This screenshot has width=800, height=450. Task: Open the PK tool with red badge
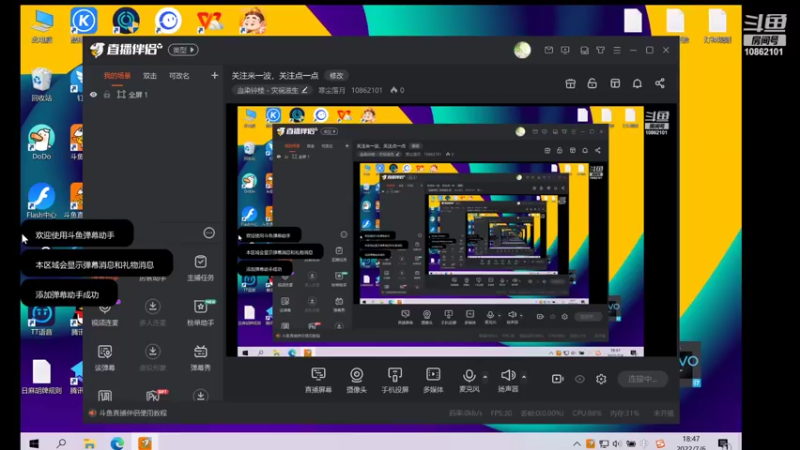click(154, 395)
